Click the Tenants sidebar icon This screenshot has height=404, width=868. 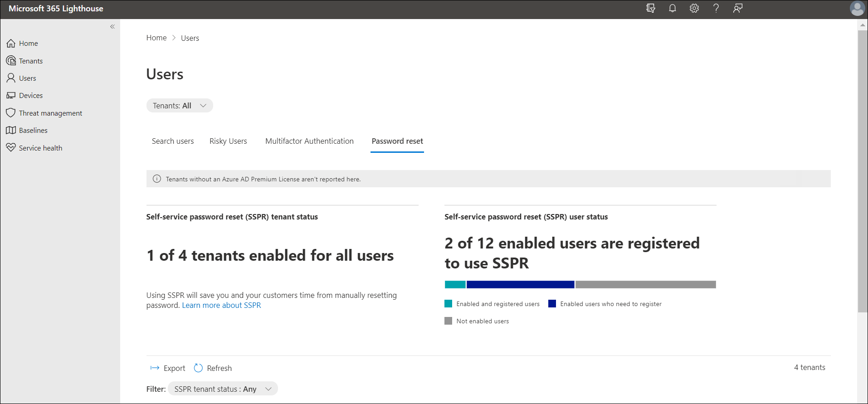tap(11, 61)
